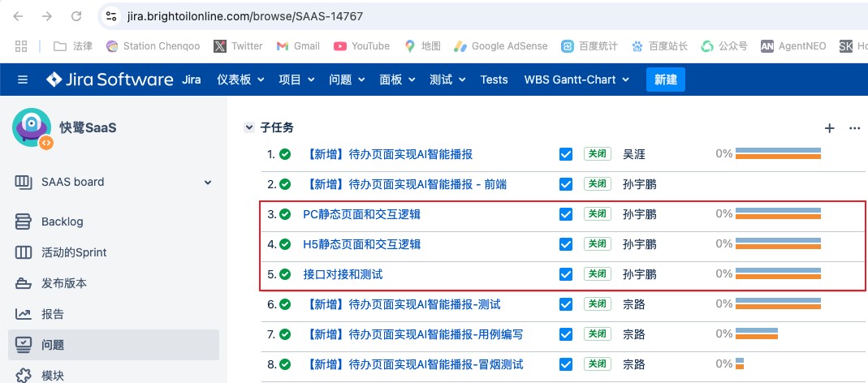Open the YouTube bookmark
This screenshot has width=868, height=383.
361,46
